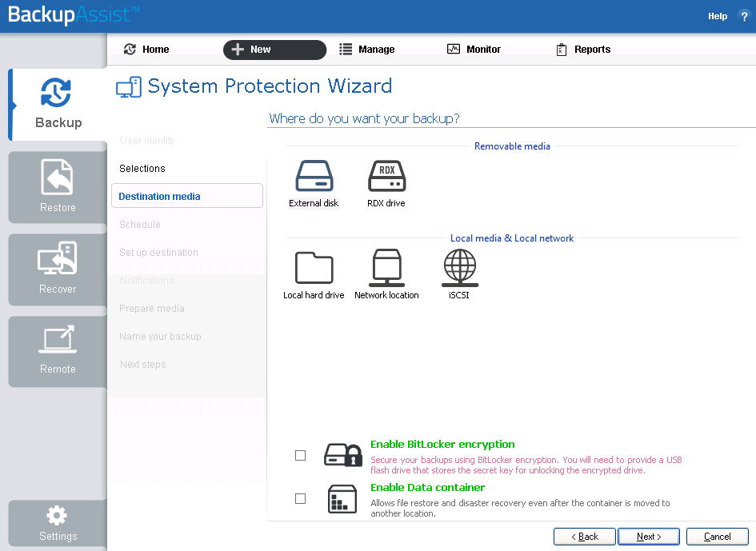
Task: Go to the Reports tab
Action: 583,49
